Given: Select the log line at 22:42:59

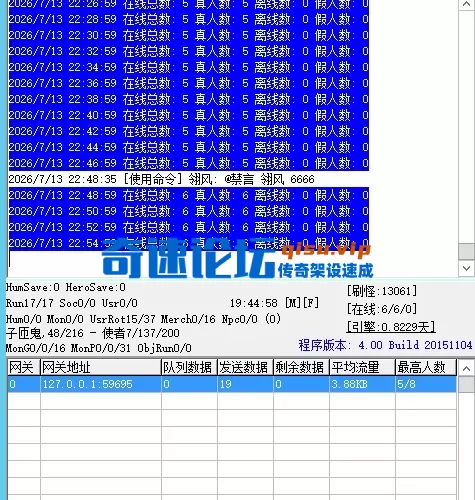Looking at the screenshot, I should (x=189, y=131).
